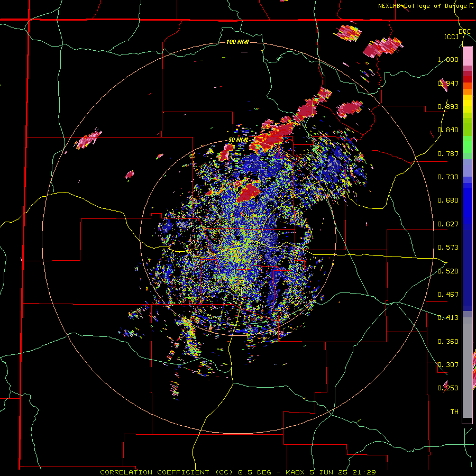The height and width of the screenshot is (476, 476).
Task: Click the '50 NMI' range ring label
Action: point(239,140)
